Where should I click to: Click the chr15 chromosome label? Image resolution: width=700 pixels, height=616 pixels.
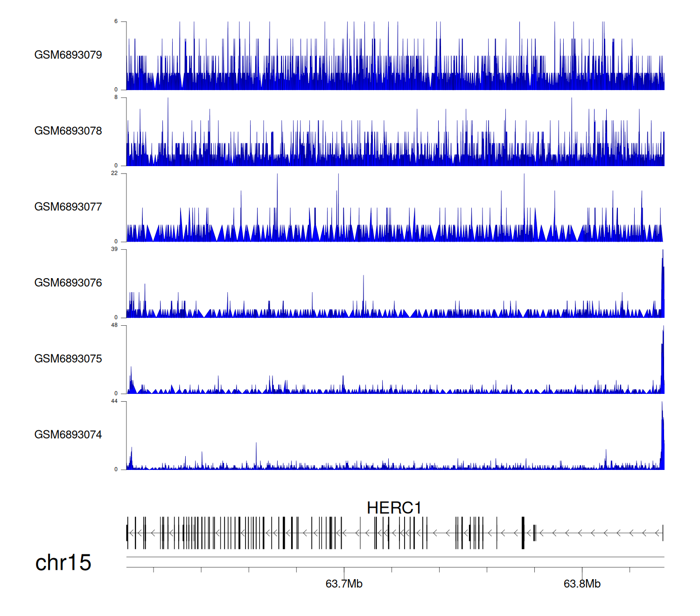63,563
